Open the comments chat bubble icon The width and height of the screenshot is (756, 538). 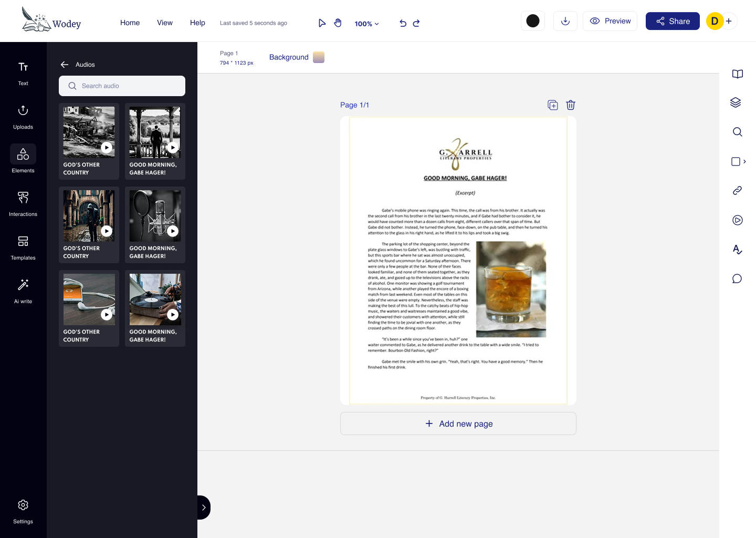coord(737,278)
